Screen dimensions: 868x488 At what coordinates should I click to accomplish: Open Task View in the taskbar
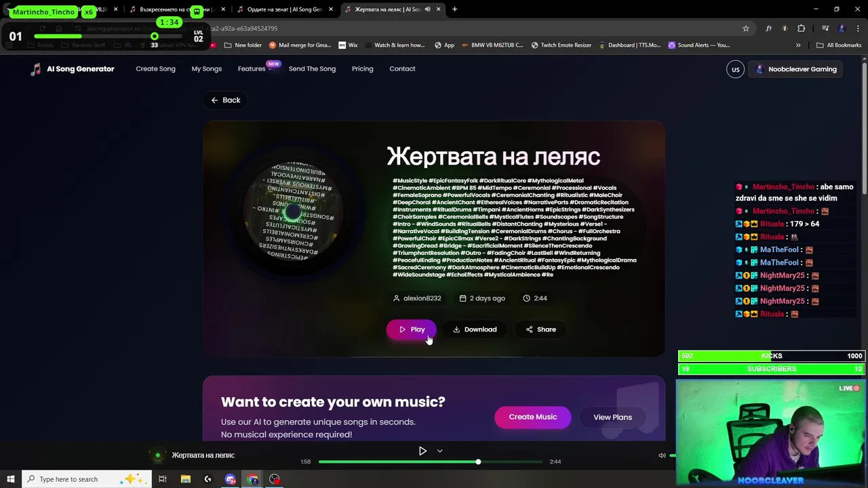coord(163,479)
